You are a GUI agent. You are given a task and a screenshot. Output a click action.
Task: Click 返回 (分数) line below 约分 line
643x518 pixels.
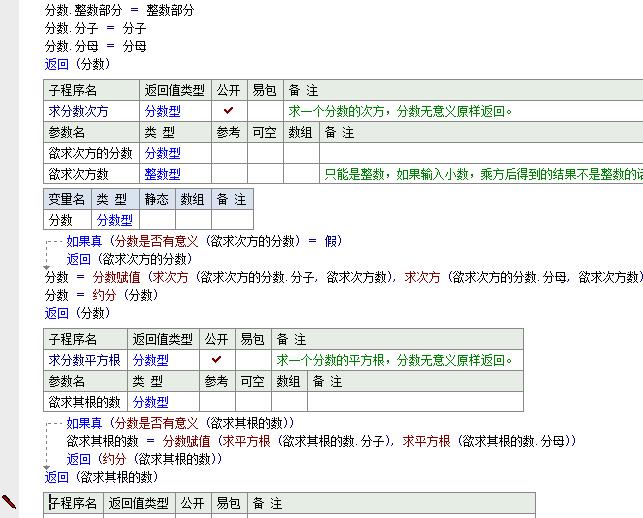pos(78,313)
